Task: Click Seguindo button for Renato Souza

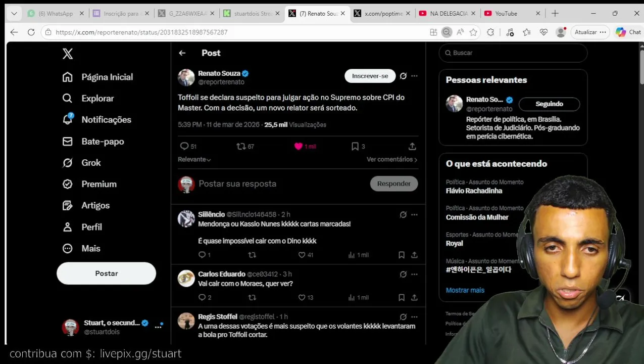Action: (549, 104)
